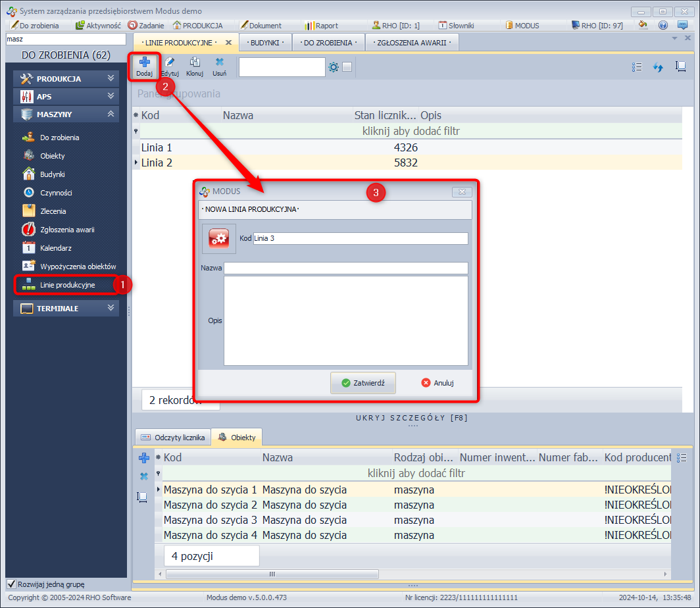This screenshot has height=608, width=700.
Task: Click the Anuluj button
Action: (438, 382)
